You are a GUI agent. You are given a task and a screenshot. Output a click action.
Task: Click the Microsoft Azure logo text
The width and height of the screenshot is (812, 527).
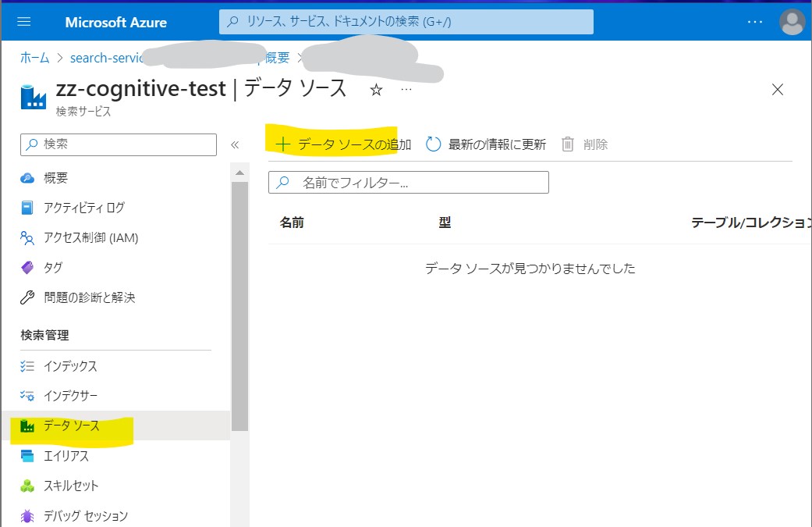click(116, 23)
